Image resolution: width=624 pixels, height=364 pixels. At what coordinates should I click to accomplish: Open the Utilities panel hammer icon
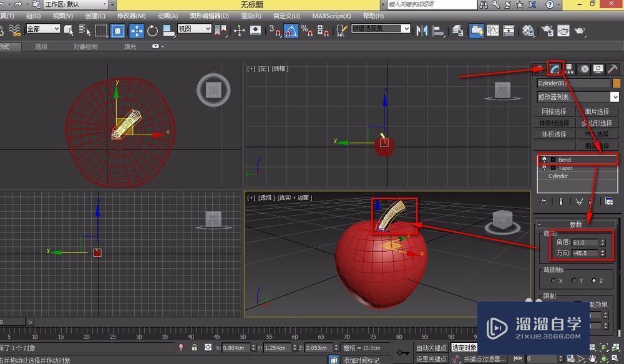[x=613, y=69]
